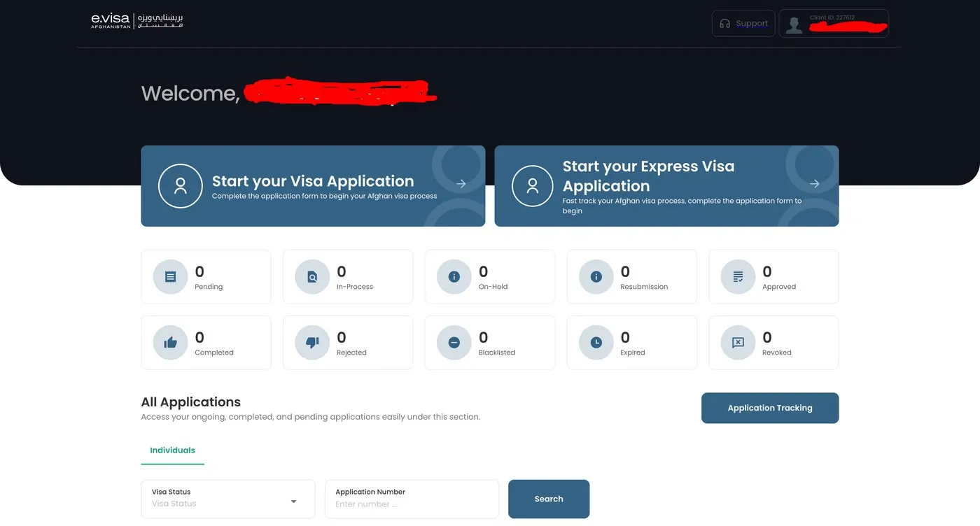
Task: Click the person icon in Start your Visa Application
Action: [181, 186]
